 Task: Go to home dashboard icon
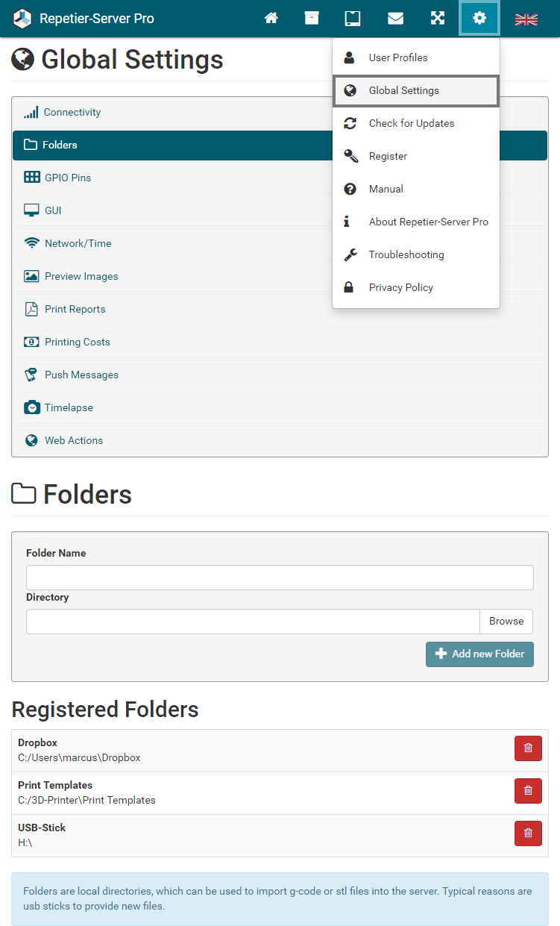pos(271,19)
